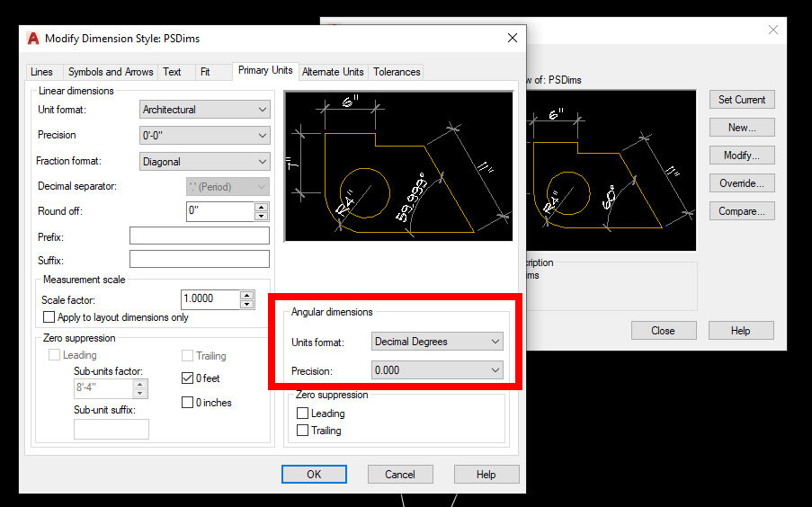Open the Fit tab
This screenshot has height=507, width=812.
[205, 72]
